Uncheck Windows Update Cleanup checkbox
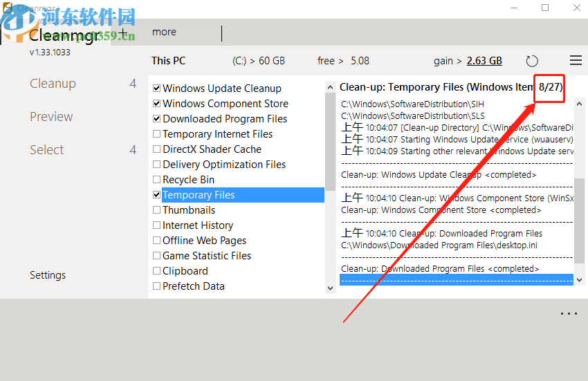The width and height of the screenshot is (588, 381). 157,89
